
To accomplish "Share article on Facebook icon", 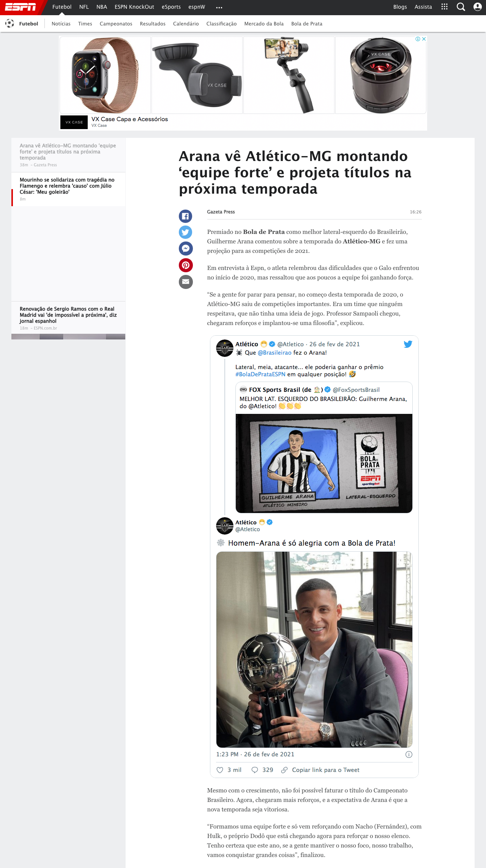I will pos(185,216).
